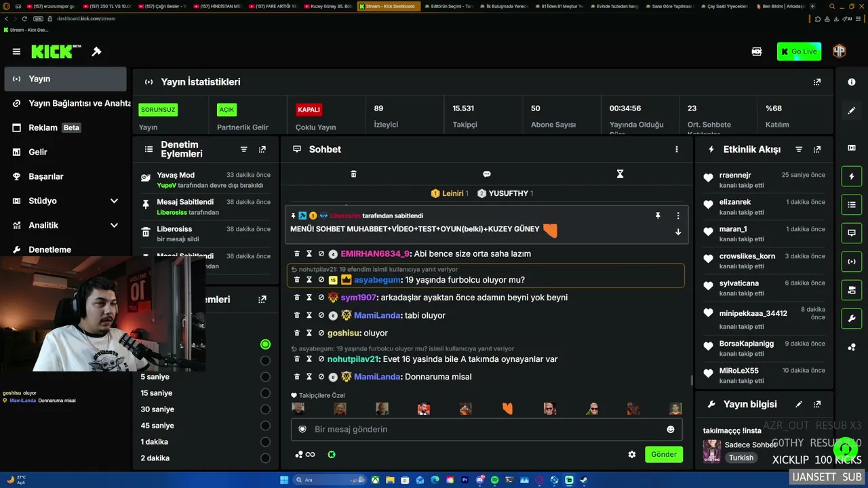
Task: Pop out the Yayın bilgisi panel
Action: [x=817, y=404]
